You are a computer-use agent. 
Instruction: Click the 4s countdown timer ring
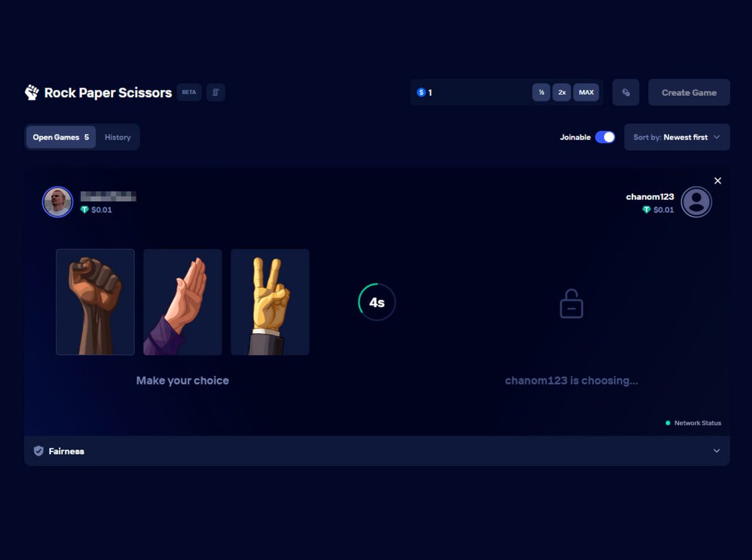[377, 302]
